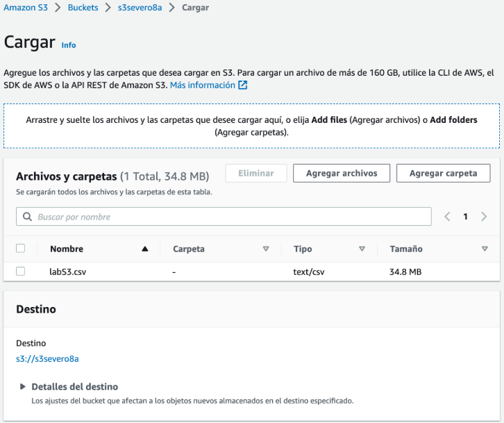
Task: Select the labS3.csv row checkbox
Action: (x=20, y=272)
